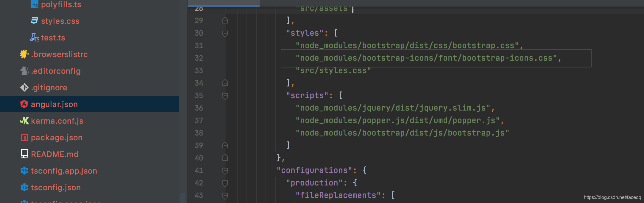Click the "fileReplacements" key
This screenshot has width=644, height=203.
click(338, 195)
